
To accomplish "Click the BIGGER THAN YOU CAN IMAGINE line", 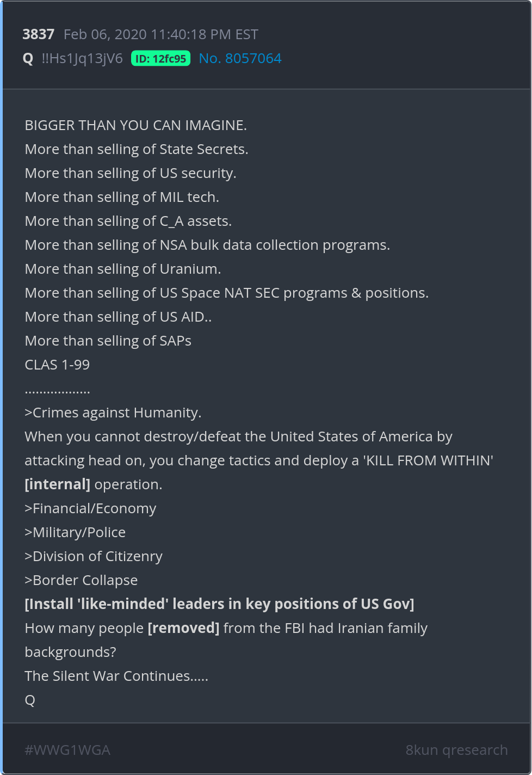I will (135, 125).
